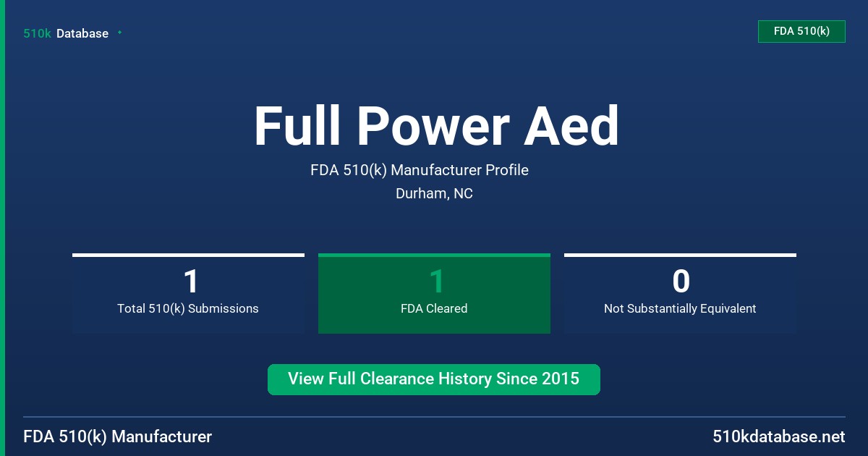
Task: Click the FDA 510(k) Manufacturer footer text
Action: click(118, 436)
